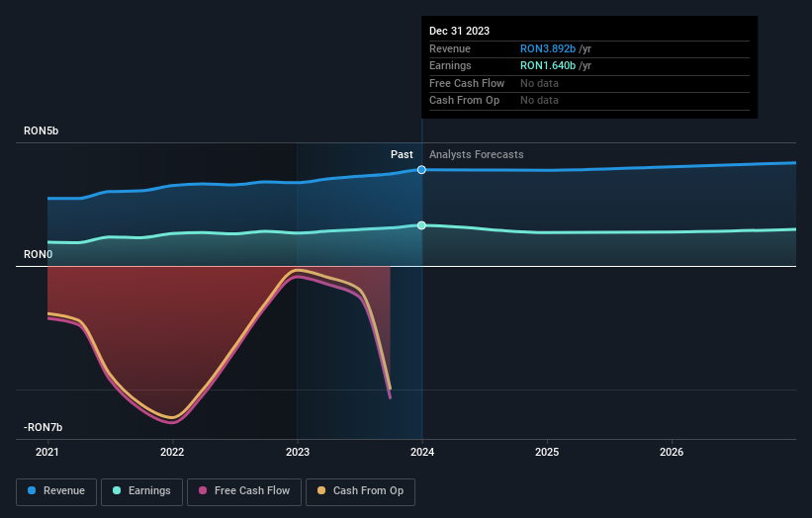Click the RON5b y-axis label

coord(41,130)
